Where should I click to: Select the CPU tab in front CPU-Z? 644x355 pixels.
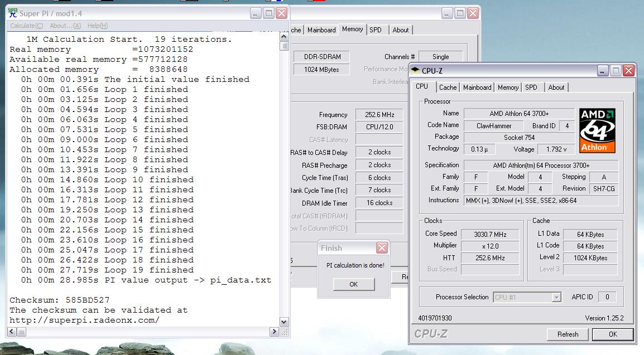pyautogui.click(x=422, y=86)
